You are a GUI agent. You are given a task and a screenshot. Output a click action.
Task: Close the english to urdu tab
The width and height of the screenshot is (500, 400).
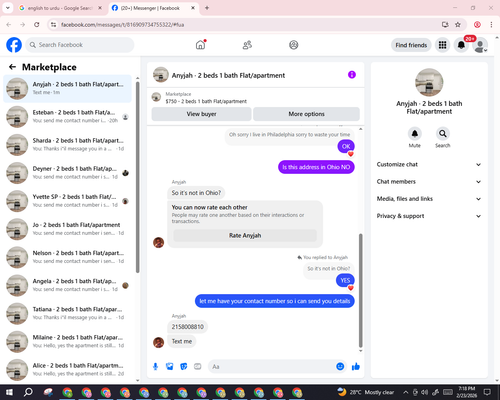tap(100, 8)
